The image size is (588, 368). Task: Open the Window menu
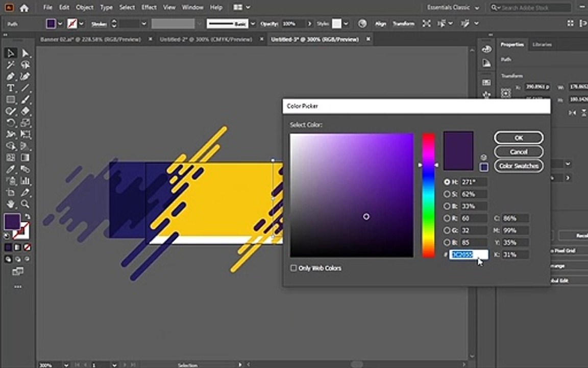(x=192, y=8)
